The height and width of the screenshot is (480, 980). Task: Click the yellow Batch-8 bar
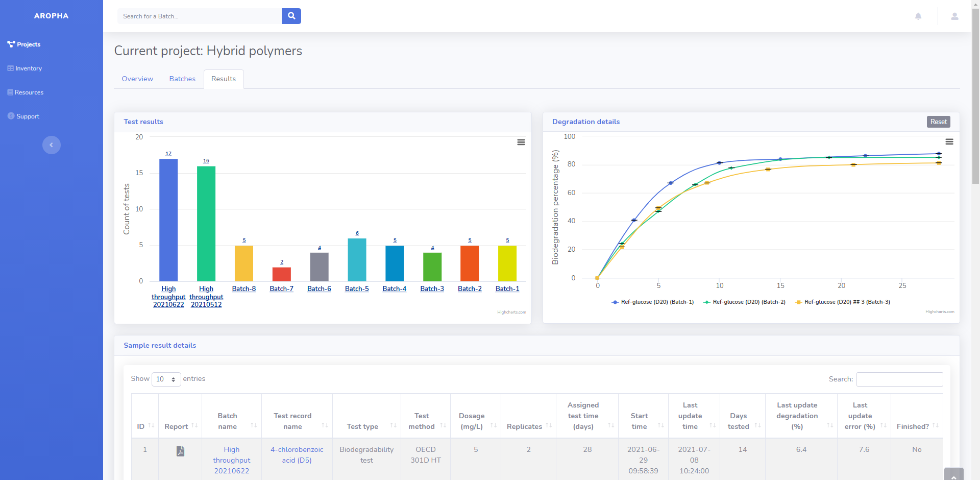coord(244,263)
